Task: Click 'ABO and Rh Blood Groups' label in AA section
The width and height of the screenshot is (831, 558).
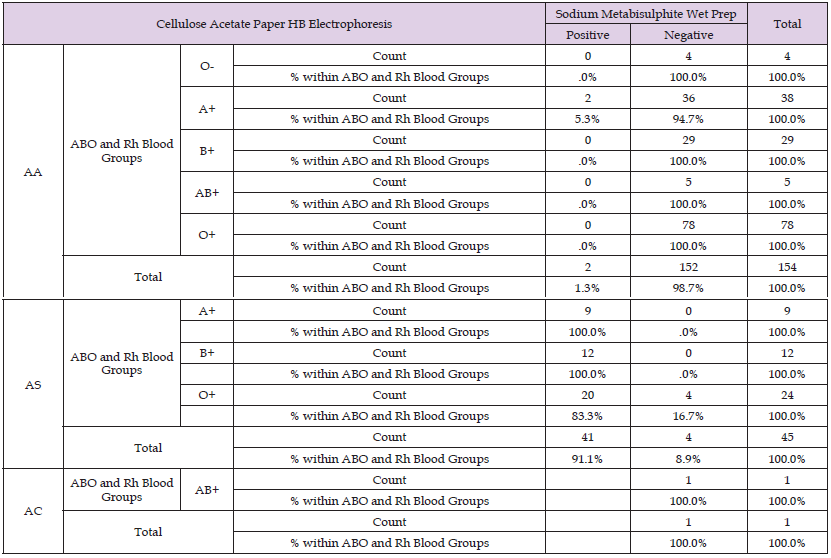Action: tap(122, 151)
